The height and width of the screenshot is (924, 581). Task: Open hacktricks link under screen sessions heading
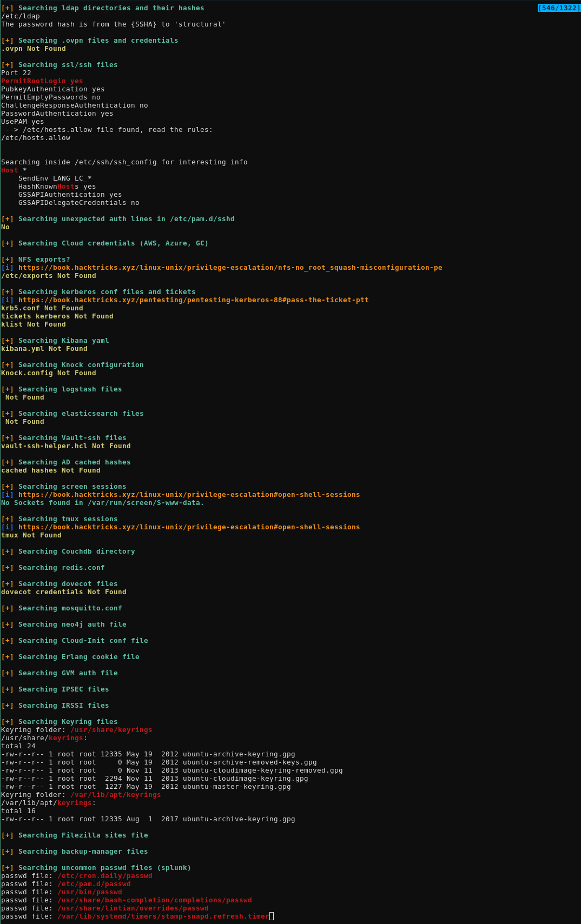[189, 495]
